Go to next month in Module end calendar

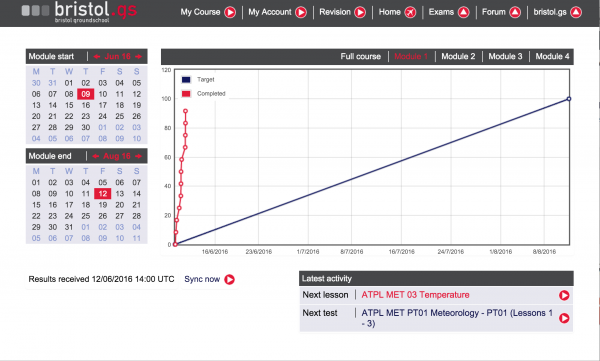point(139,156)
